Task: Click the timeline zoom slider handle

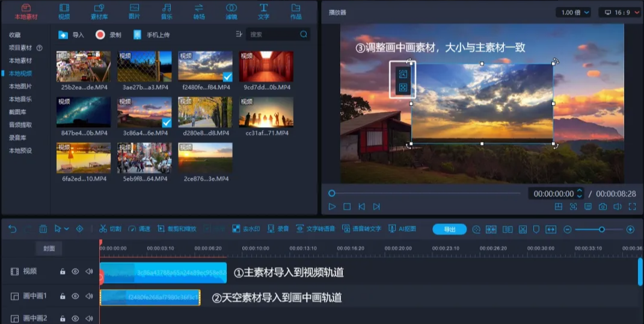Action: 602,229
